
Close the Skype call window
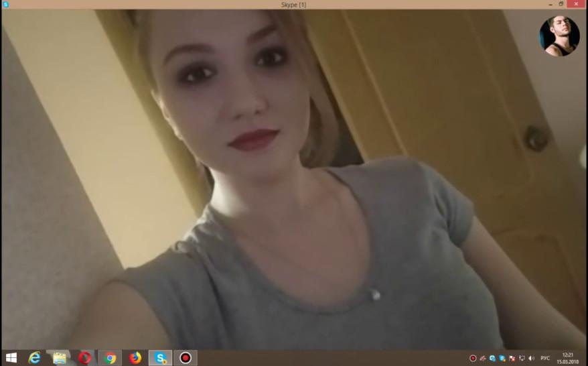[x=577, y=4]
